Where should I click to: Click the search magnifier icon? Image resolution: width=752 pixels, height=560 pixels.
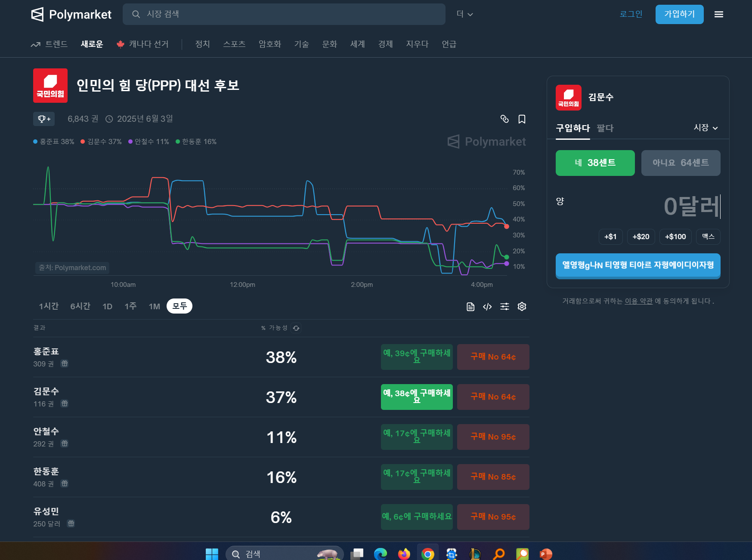click(136, 14)
